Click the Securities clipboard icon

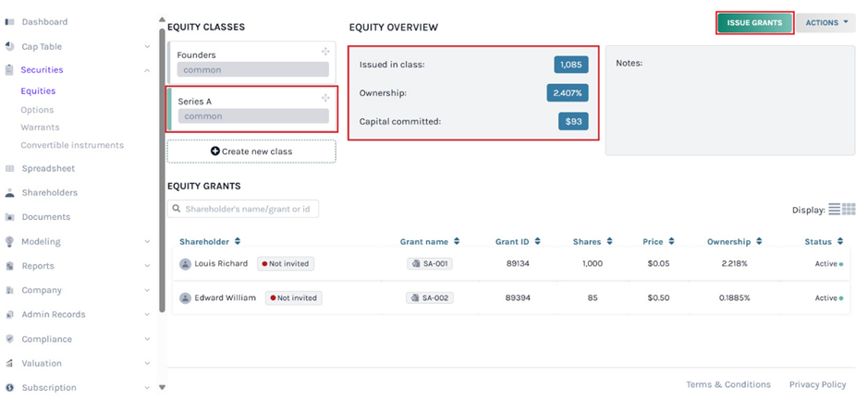pos(9,69)
